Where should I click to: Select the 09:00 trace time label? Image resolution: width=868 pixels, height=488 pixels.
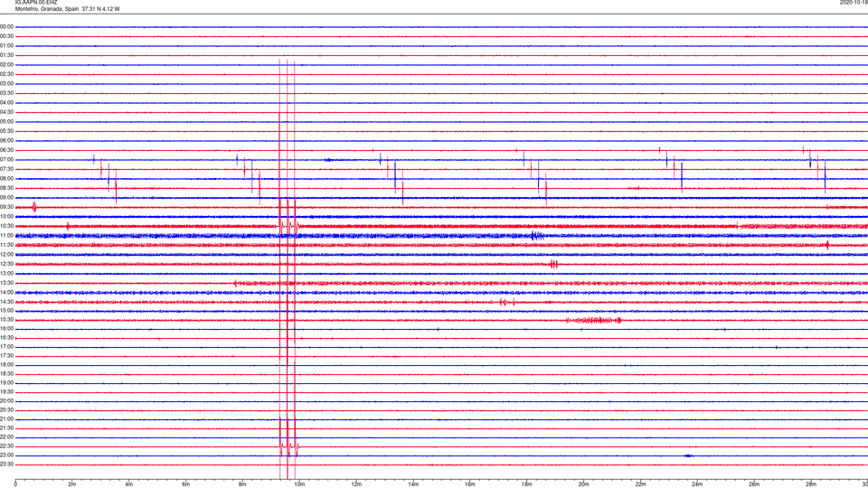pyautogui.click(x=6, y=198)
